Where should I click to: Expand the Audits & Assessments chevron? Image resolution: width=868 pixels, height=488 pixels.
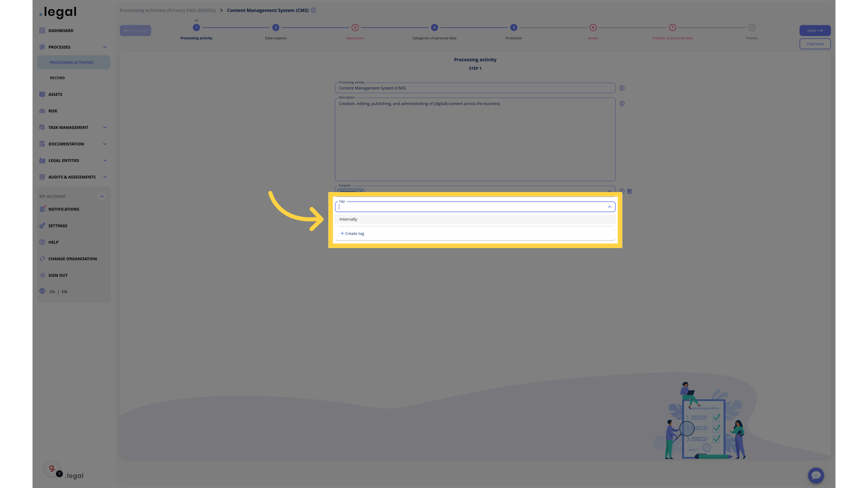[x=105, y=177]
